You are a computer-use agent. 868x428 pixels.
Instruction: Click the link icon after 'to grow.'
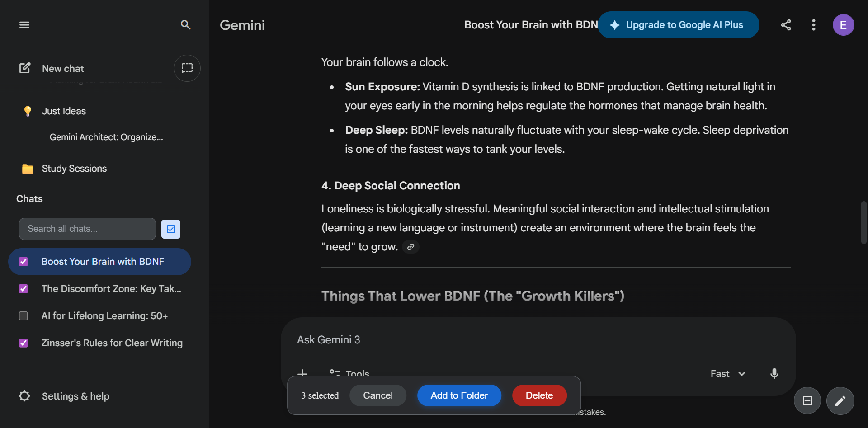(x=410, y=247)
